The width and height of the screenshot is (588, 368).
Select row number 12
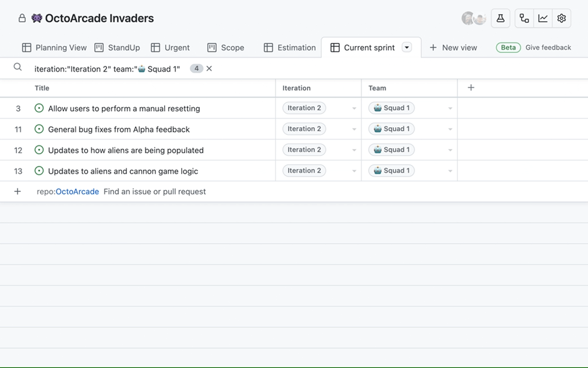click(18, 150)
